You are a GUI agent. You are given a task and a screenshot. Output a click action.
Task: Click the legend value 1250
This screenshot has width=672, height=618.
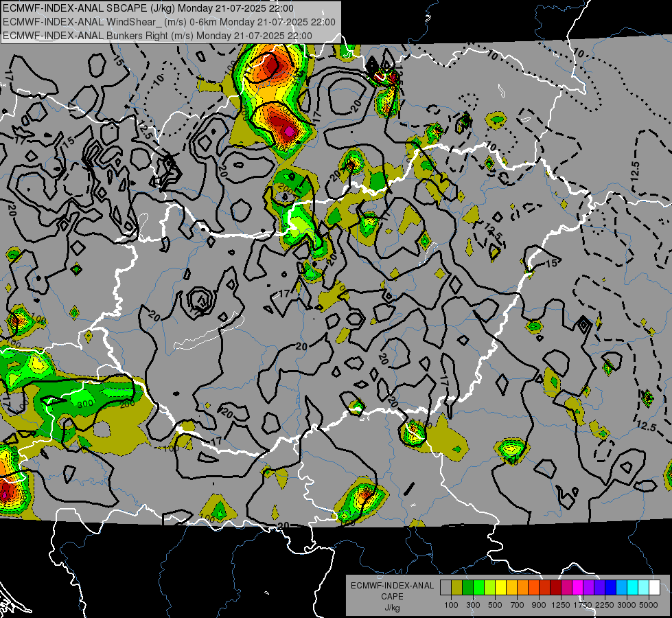[x=561, y=605]
